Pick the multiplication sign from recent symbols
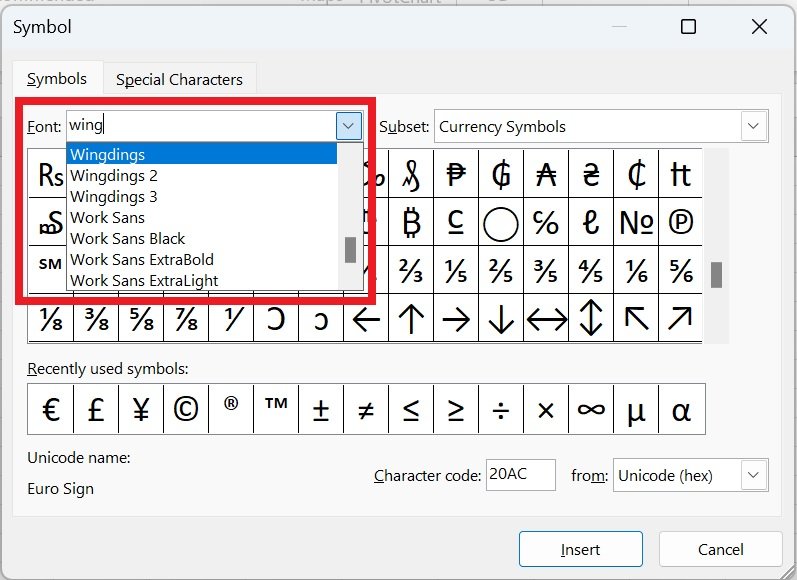797x580 pixels. pos(546,409)
